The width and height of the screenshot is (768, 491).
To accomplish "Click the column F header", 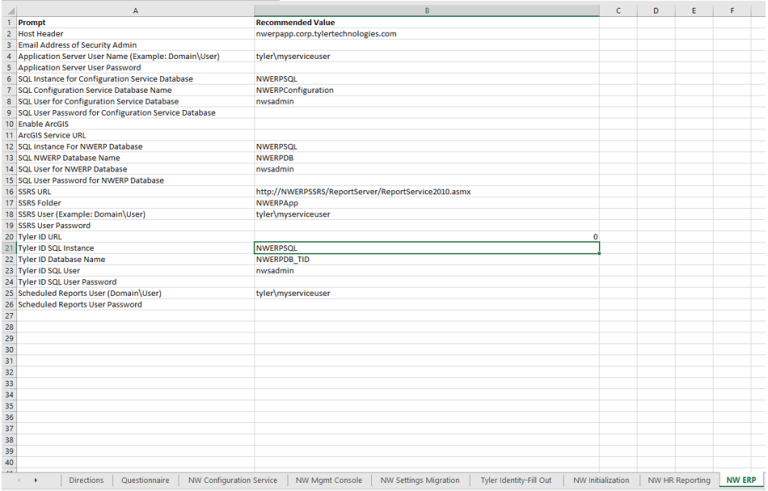I will 732,9.
